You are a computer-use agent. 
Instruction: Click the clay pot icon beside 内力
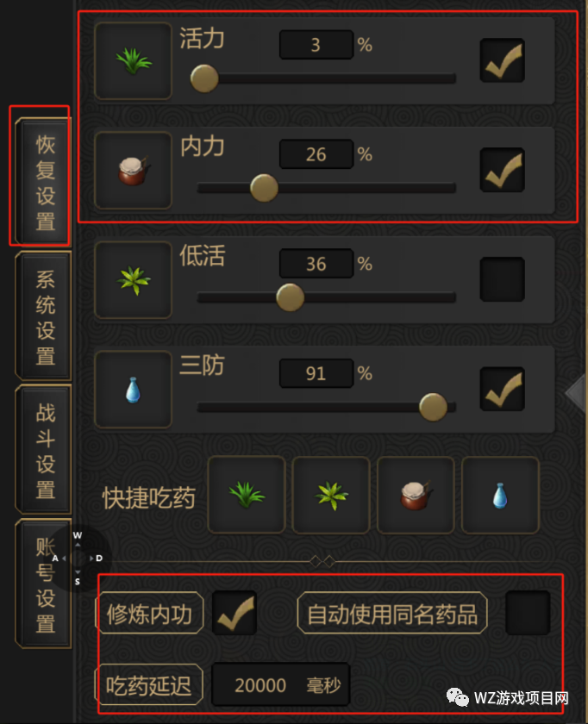[x=133, y=171]
